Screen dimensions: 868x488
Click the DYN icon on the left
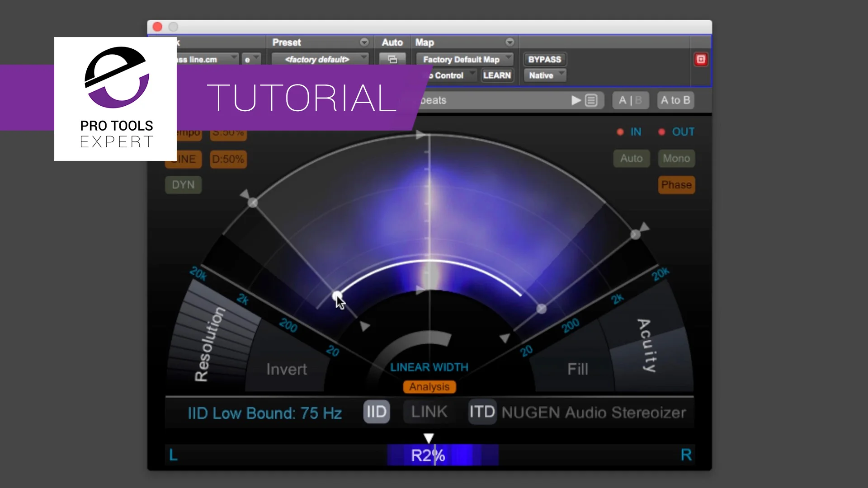coord(183,185)
